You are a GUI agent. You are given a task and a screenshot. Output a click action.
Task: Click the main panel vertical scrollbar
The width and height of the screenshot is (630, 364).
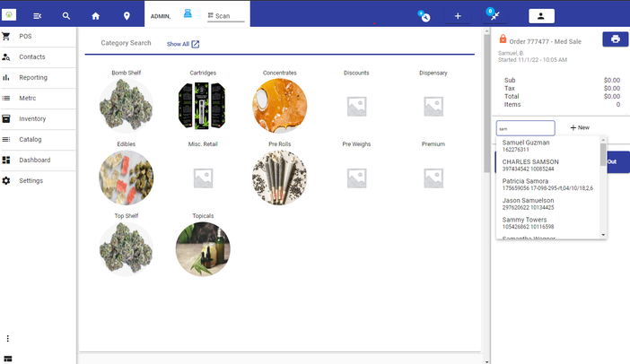(486, 104)
